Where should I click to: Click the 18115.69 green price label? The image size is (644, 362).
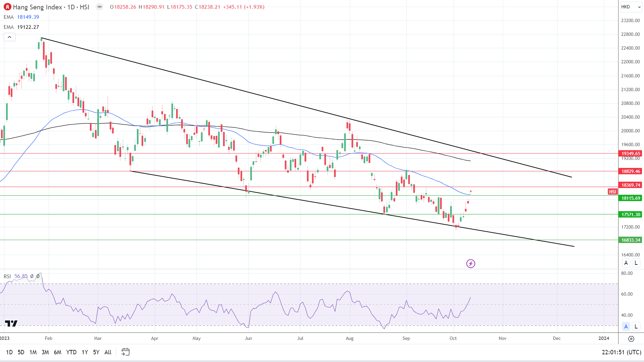(630, 198)
